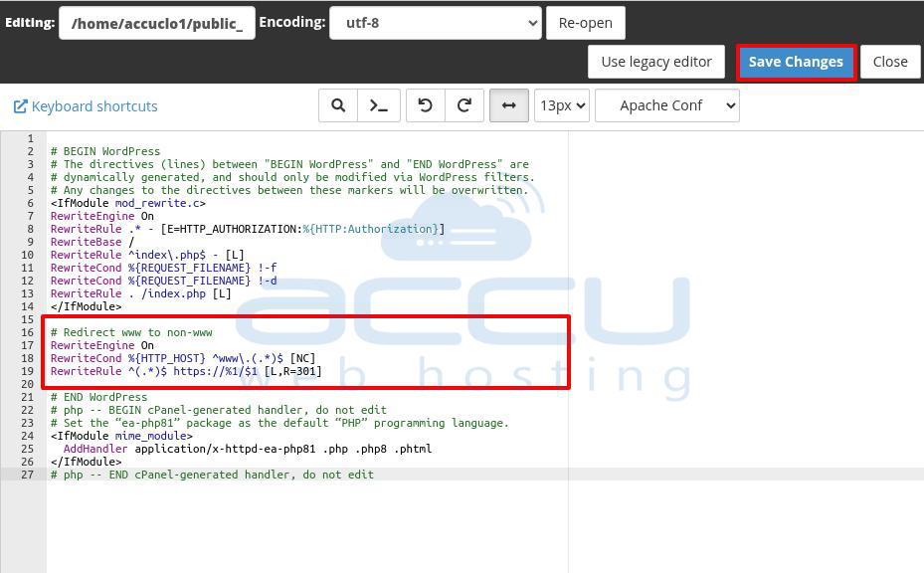This screenshot has width=924, height=573.
Task: Undo the last edit
Action: click(x=426, y=105)
